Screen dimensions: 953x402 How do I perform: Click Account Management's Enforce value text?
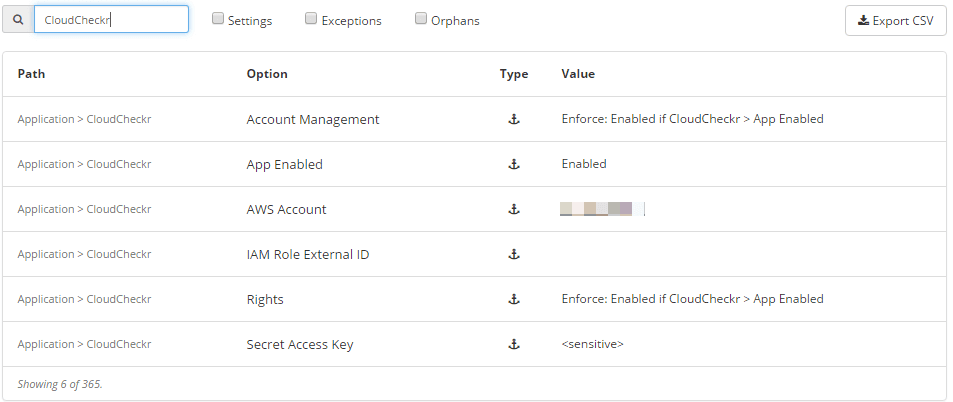(692, 119)
